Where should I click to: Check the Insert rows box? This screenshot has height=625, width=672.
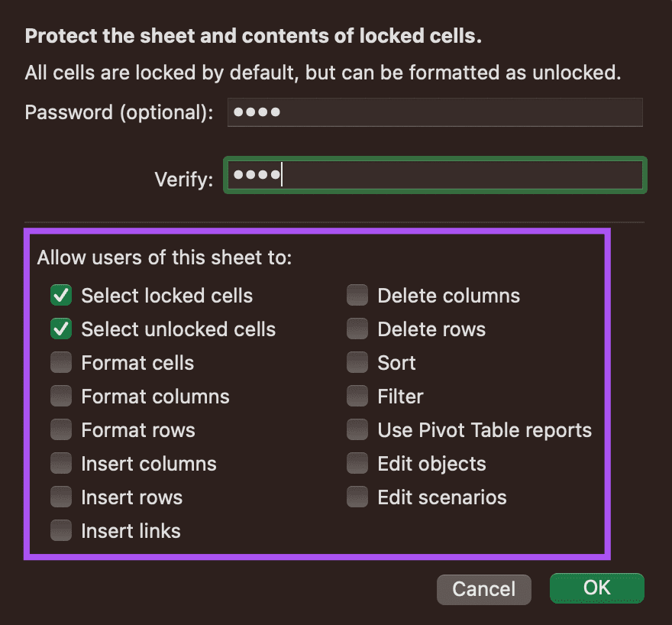click(61, 497)
